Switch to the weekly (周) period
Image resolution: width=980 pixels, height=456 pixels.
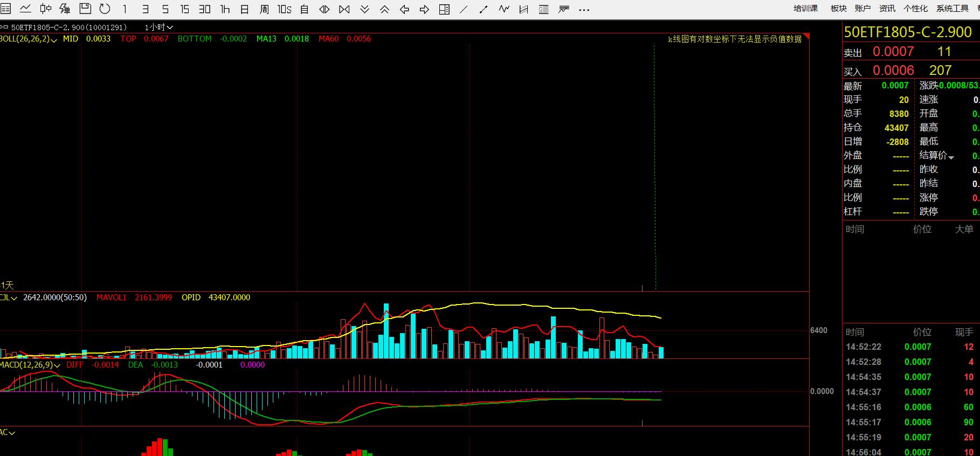click(x=264, y=9)
